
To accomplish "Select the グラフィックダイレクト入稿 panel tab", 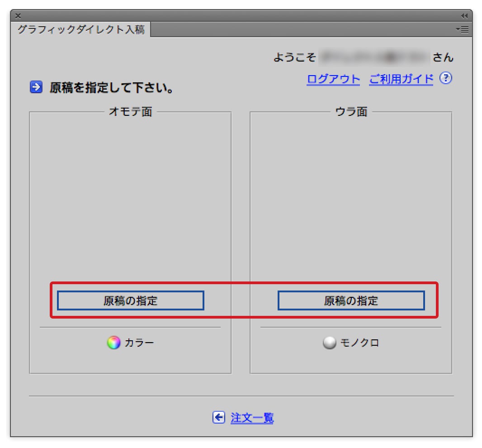I will [x=80, y=30].
